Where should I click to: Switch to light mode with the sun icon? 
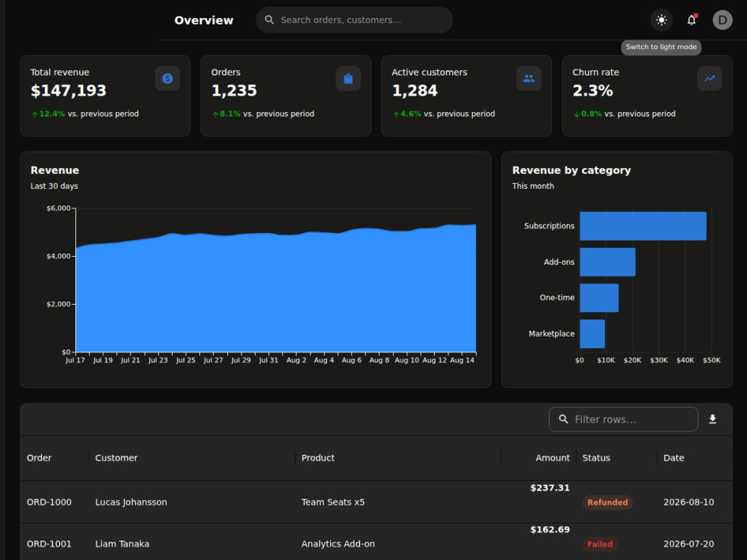tap(661, 20)
